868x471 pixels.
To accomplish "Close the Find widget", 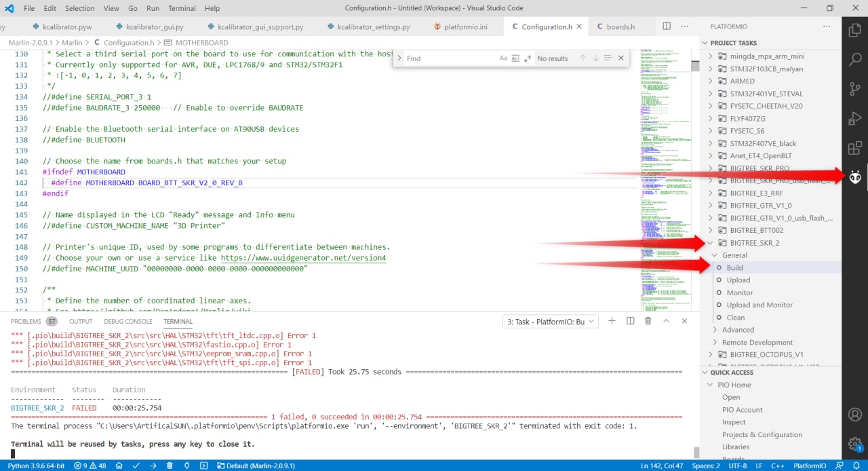I will point(620,58).
